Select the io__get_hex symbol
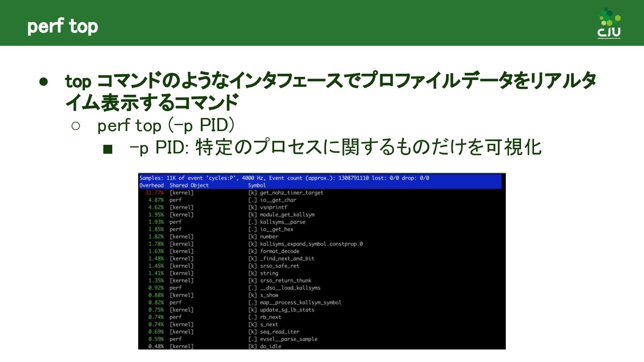 [276, 229]
